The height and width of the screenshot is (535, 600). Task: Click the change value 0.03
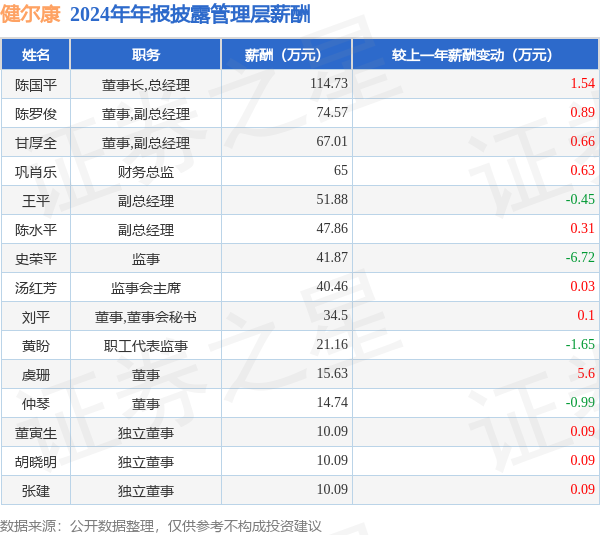[x=582, y=286]
